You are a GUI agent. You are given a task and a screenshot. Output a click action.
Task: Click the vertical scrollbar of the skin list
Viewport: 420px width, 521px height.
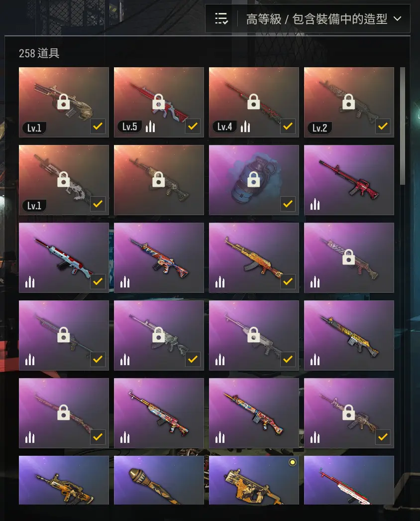tap(403, 126)
